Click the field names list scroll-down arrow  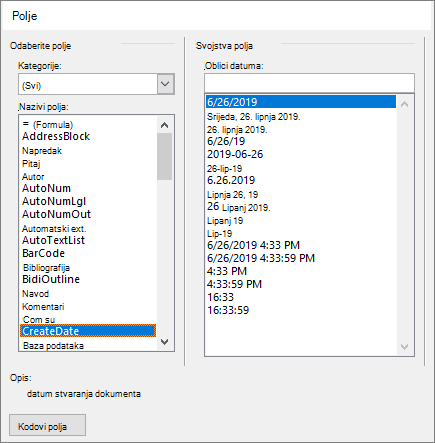[x=164, y=342]
